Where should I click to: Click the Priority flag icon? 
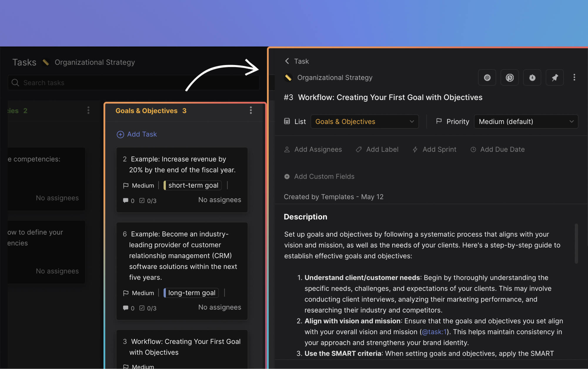(x=439, y=121)
